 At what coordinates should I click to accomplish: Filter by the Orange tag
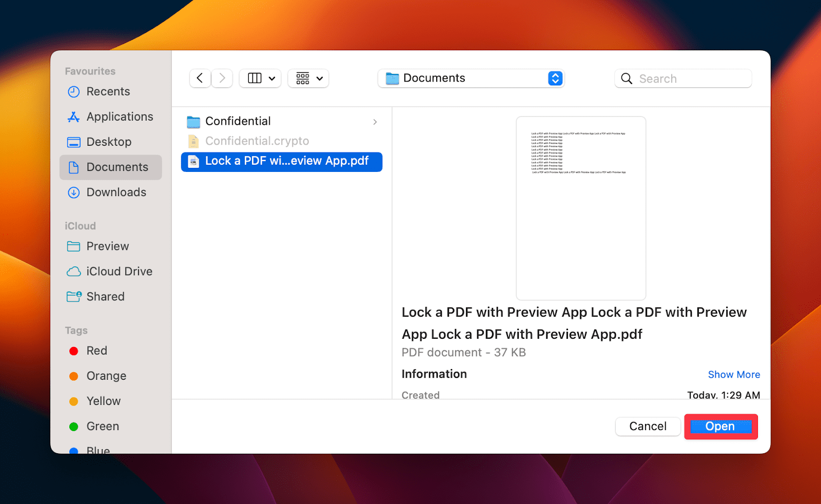111,376
